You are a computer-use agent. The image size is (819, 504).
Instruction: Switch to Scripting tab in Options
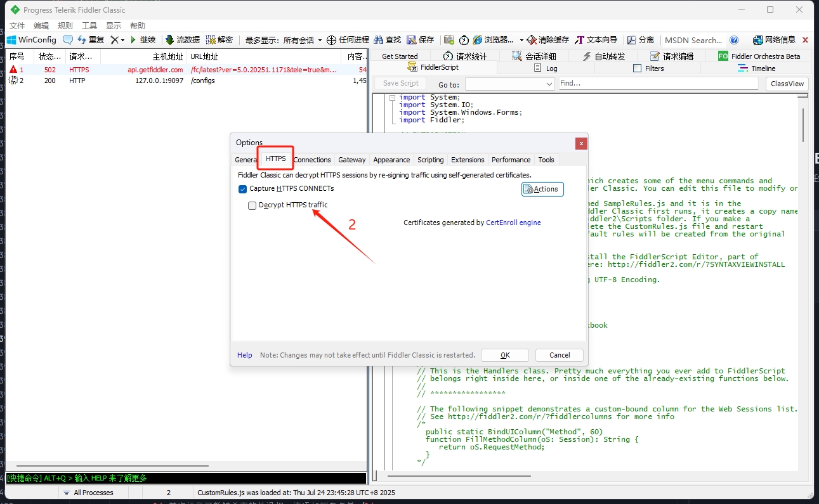tap(431, 160)
